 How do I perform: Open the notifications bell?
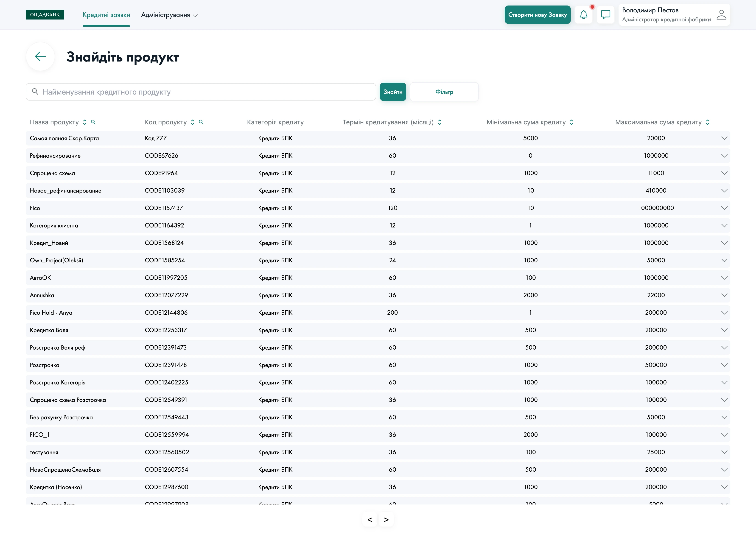(583, 15)
